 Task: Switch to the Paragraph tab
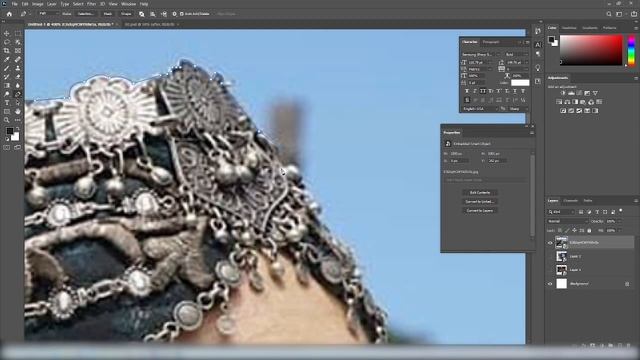point(491,42)
